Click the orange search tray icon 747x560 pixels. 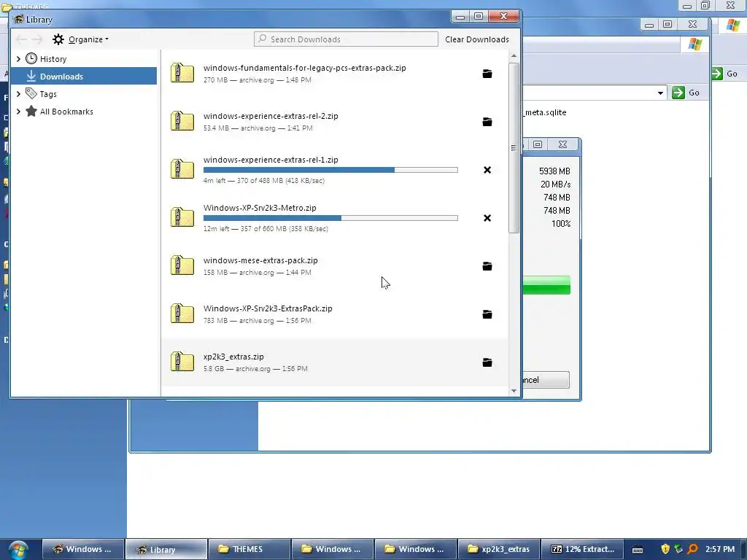693,549
